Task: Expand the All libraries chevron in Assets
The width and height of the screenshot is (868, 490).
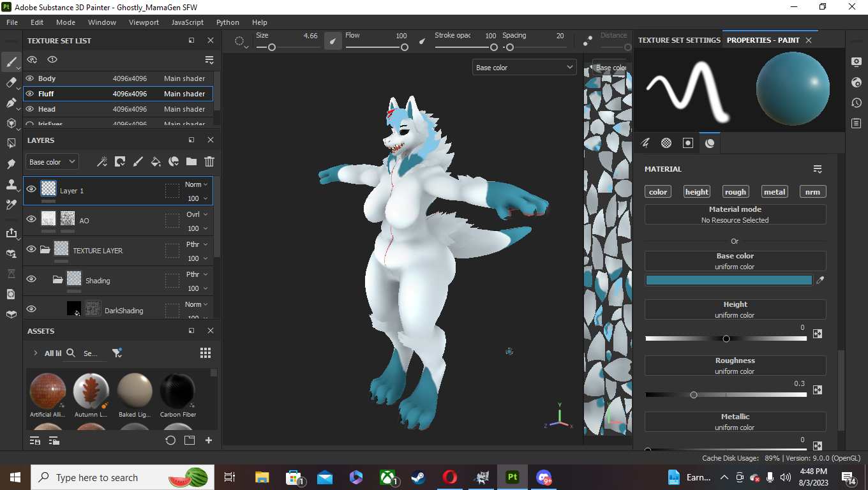Action: (35, 353)
